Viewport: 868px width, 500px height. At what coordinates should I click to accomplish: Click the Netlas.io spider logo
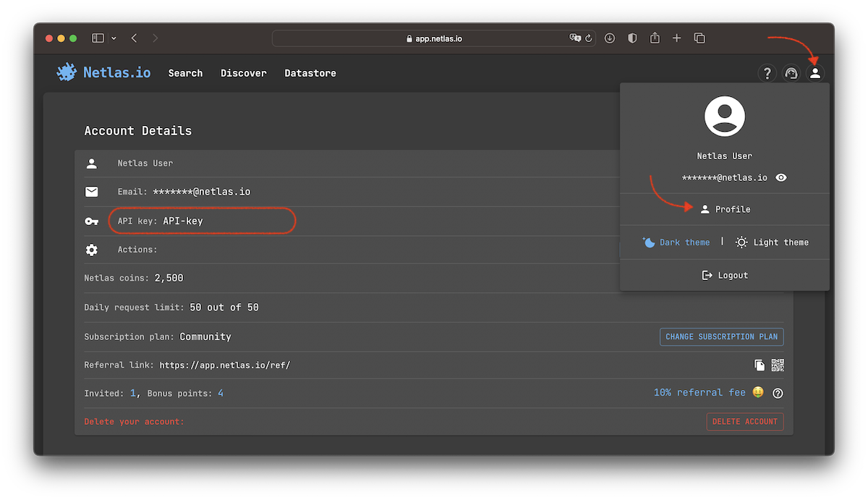click(x=66, y=72)
